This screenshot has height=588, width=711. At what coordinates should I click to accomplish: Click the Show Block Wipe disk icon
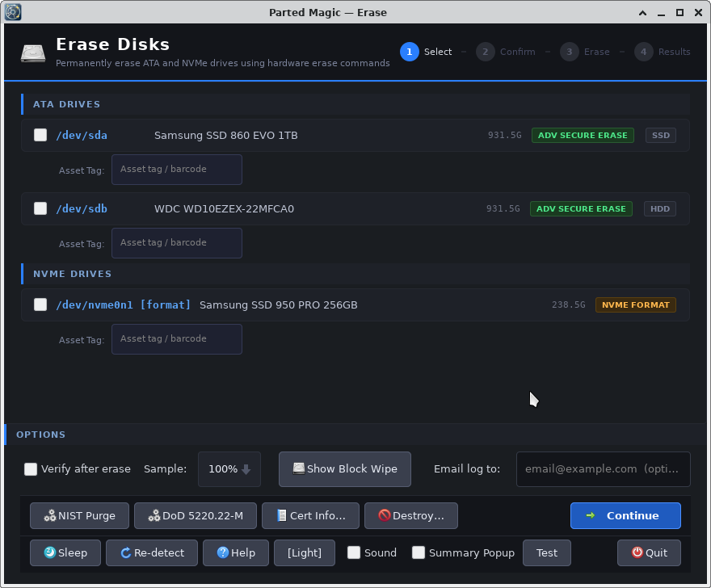tap(298, 468)
